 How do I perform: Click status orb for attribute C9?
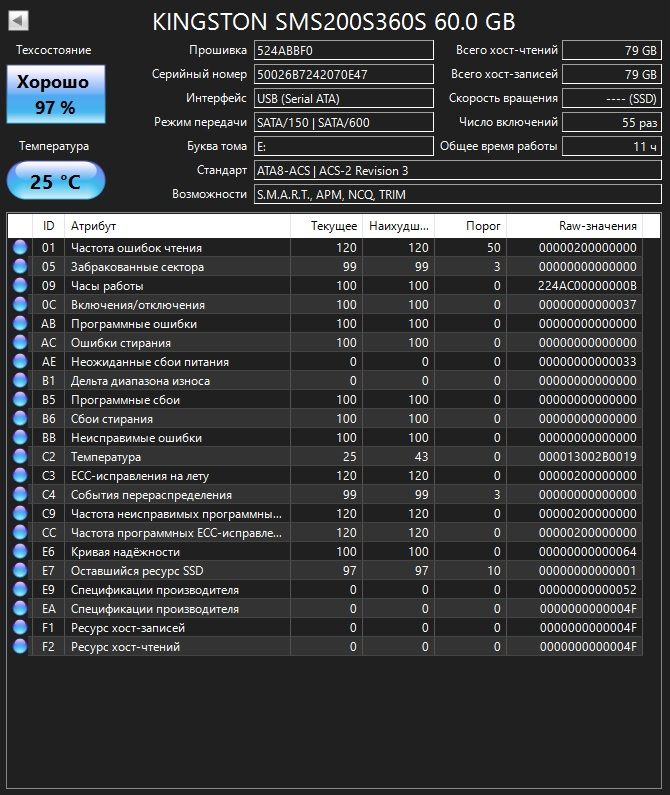coord(20,514)
